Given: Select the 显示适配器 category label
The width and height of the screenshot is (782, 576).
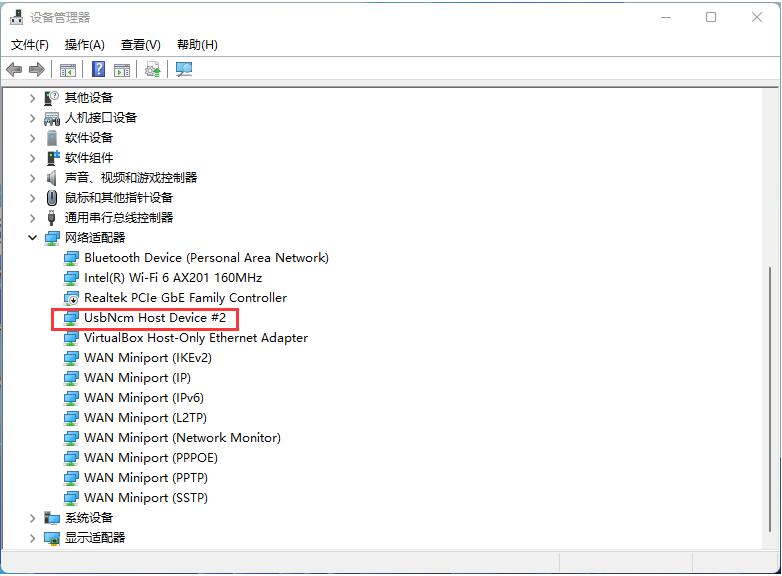Looking at the screenshot, I should [x=95, y=538].
